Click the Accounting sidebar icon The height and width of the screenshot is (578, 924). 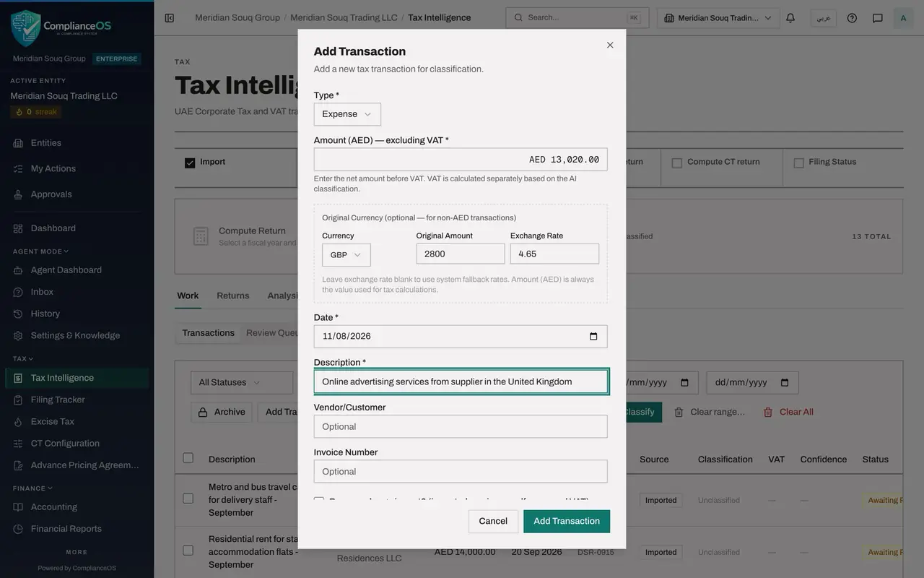click(x=18, y=507)
